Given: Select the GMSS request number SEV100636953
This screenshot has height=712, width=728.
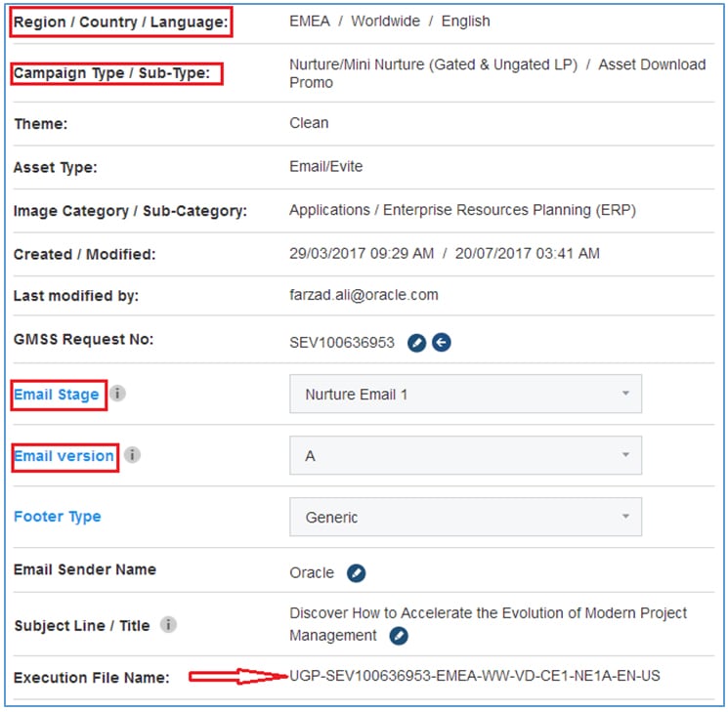Looking at the screenshot, I should coord(342,343).
